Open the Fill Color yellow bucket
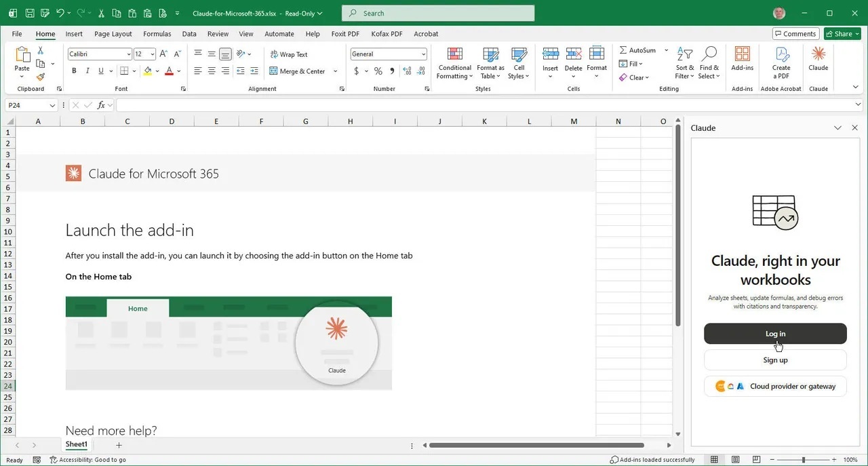The width and height of the screenshot is (868, 466). coord(148,71)
